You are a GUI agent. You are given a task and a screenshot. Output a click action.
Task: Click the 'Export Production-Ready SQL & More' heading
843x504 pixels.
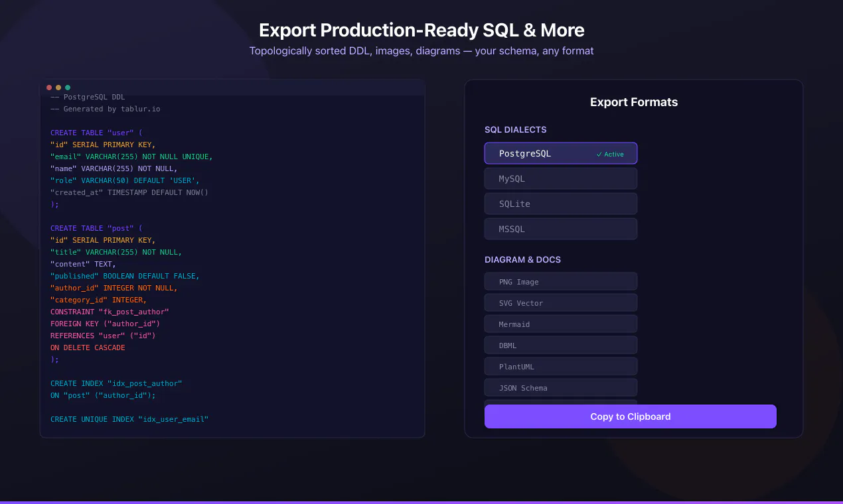coord(421,30)
